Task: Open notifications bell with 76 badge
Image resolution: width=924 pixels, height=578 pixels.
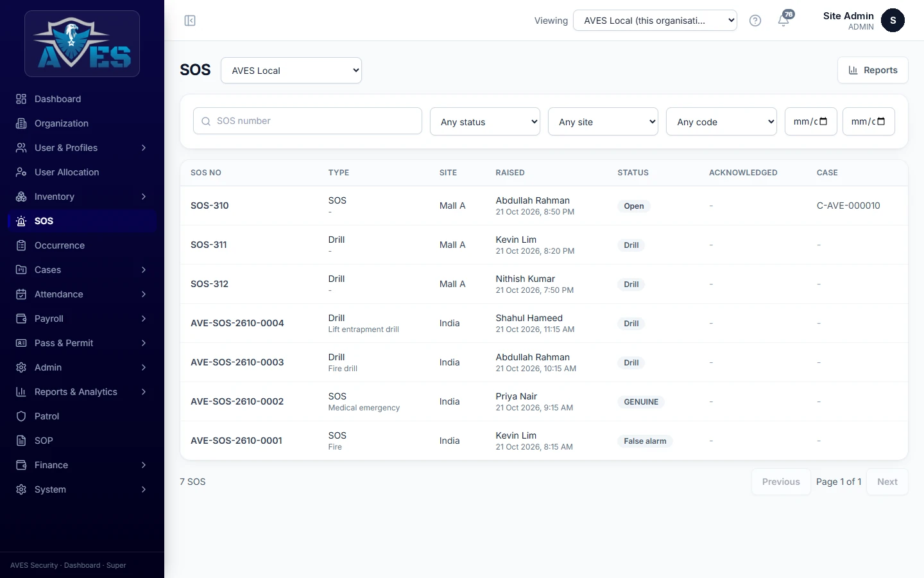Action: pyautogui.click(x=784, y=19)
